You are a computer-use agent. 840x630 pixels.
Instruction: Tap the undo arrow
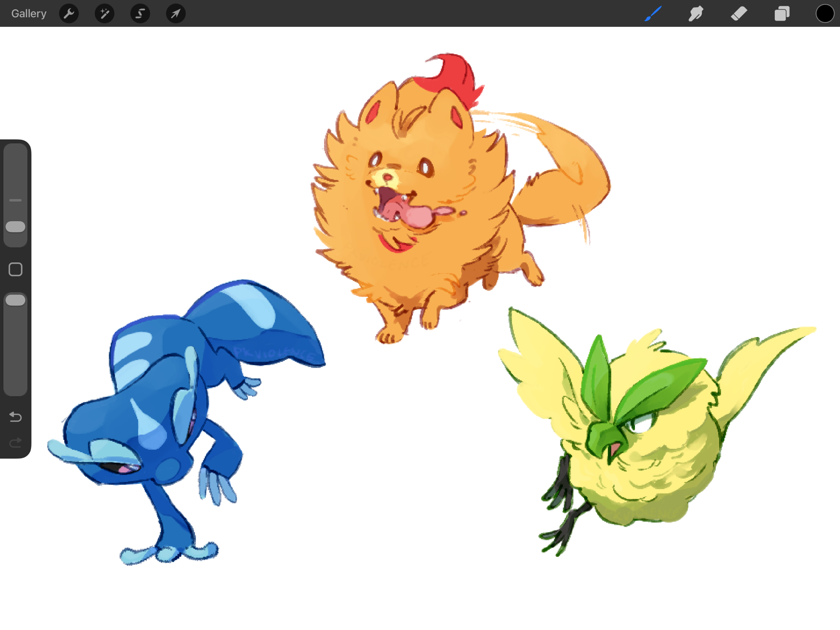16,417
